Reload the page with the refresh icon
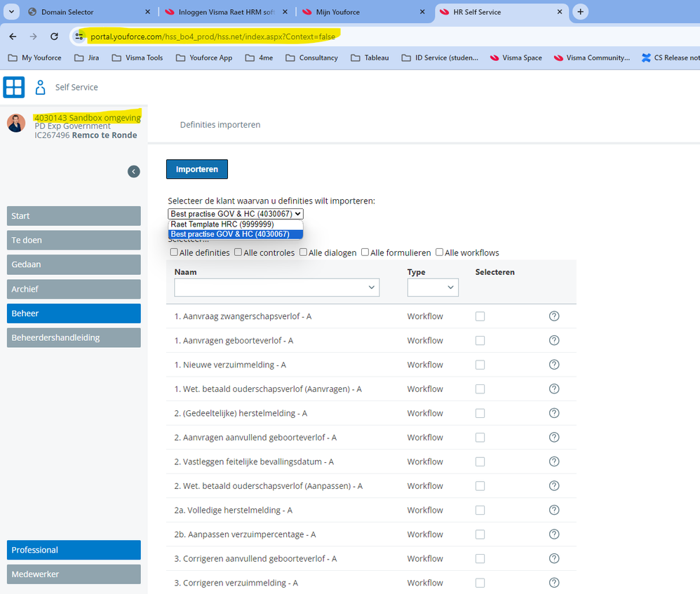 click(54, 36)
